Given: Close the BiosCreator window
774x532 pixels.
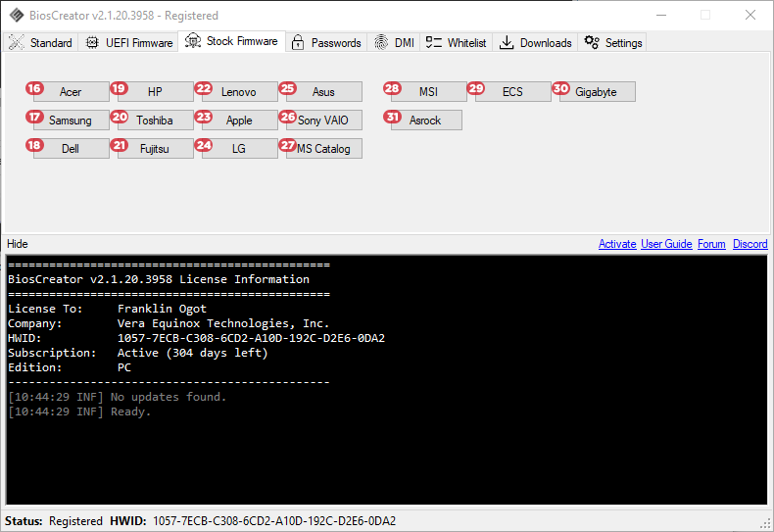Looking at the screenshot, I should [750, 16].
